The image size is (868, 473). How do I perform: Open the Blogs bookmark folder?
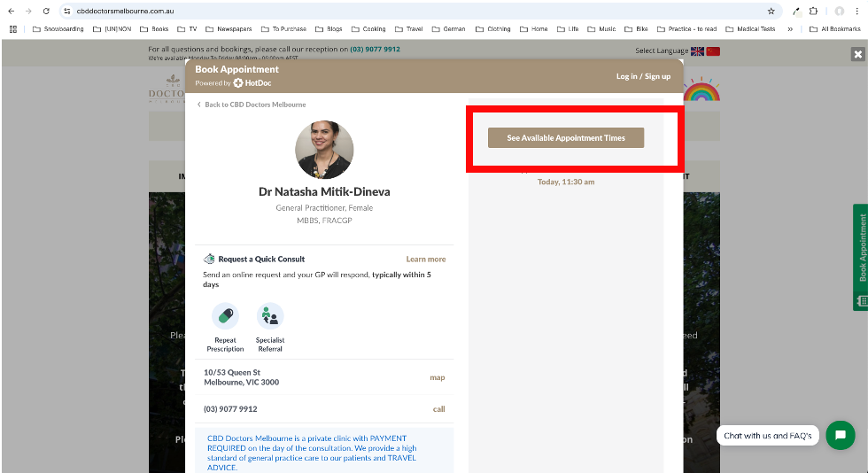point(329,29)
